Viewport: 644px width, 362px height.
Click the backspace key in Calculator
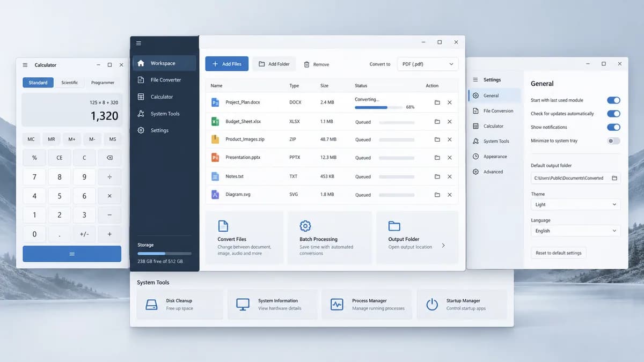click(x=109, y=158)
